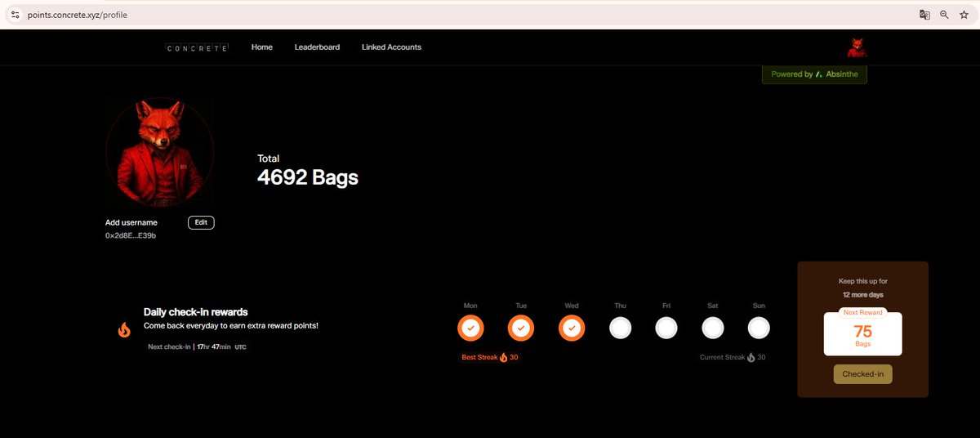Click the Daily check-in rewards heading
The image size is (980, 438).
[x=196, y=312]
